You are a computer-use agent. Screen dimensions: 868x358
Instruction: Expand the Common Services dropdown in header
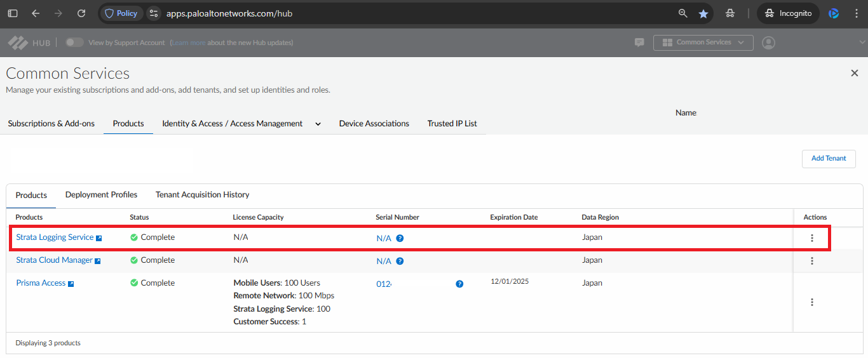point(703,43)
